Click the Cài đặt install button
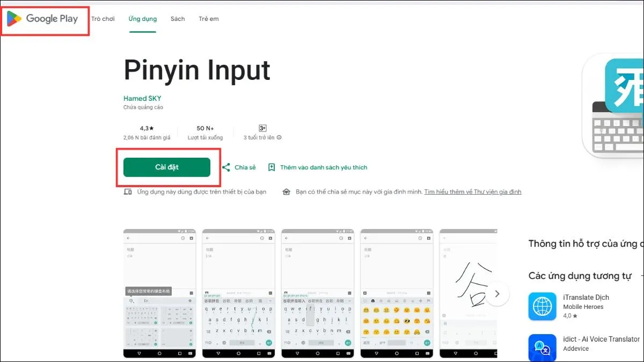644x362 pixels. click(166, 167)
